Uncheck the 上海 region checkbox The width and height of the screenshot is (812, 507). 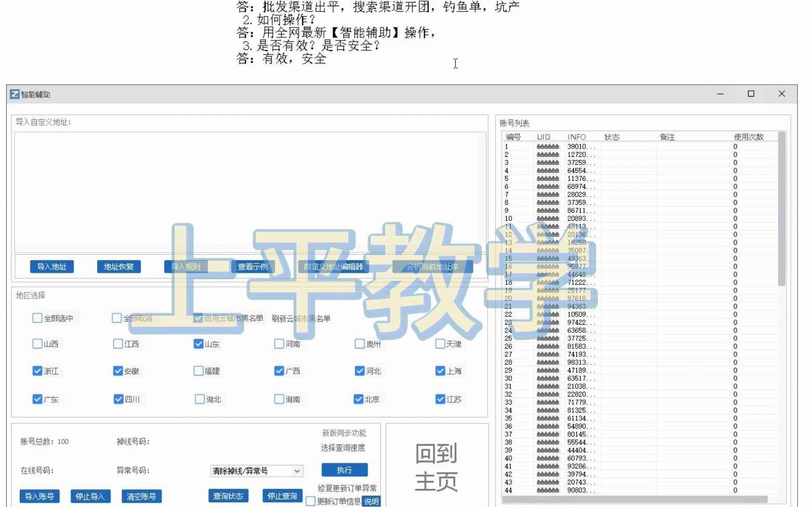[x=440, y=370]
